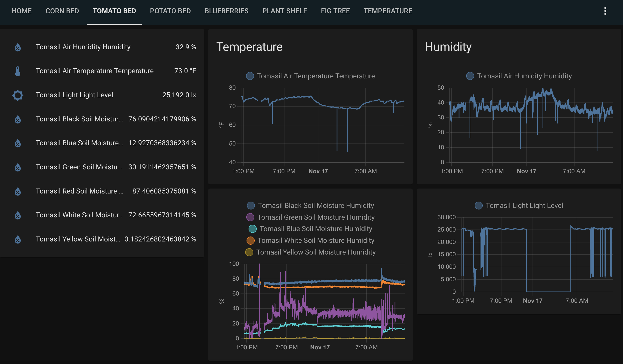Click the Yellow Soil Moisture legend color dot
Viewport: 623px width, 364px height.
coord(249,252)
